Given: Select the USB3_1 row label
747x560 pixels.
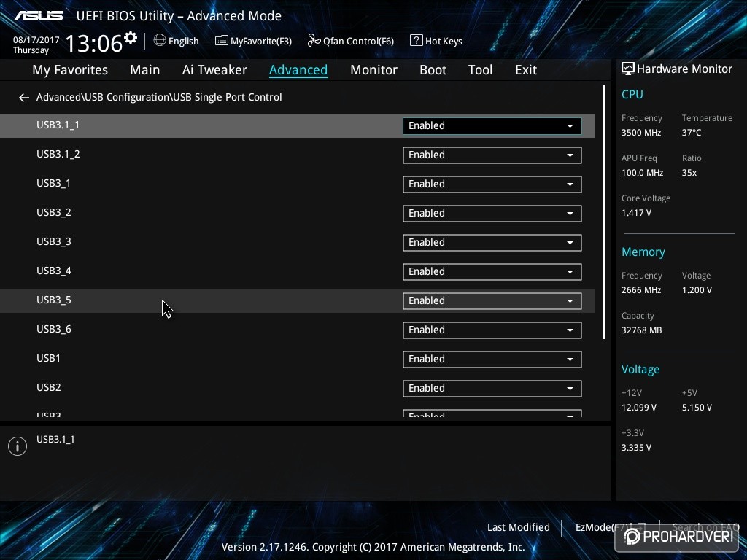Looking at the screenshot, I should [53, 183].
